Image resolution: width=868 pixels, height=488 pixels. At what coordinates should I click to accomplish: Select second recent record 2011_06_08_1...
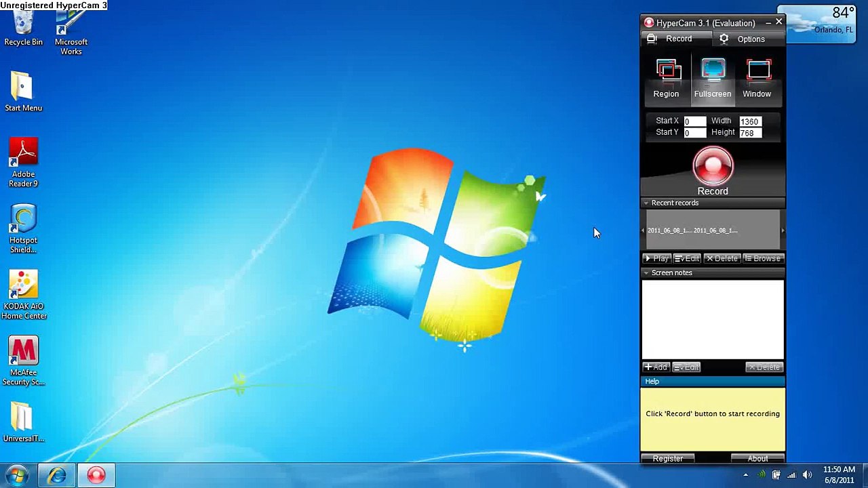pyautogui.click(x=715, y=230)
